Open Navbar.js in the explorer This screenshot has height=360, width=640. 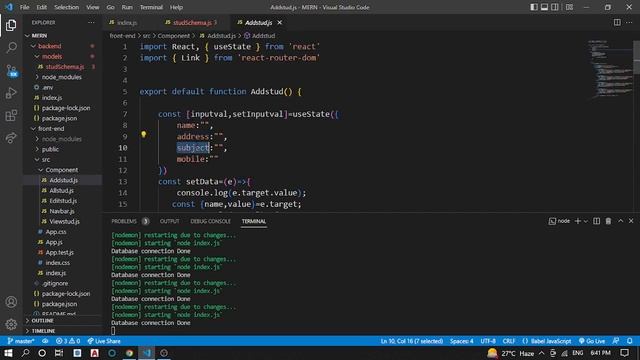click(x=62, y=211)
